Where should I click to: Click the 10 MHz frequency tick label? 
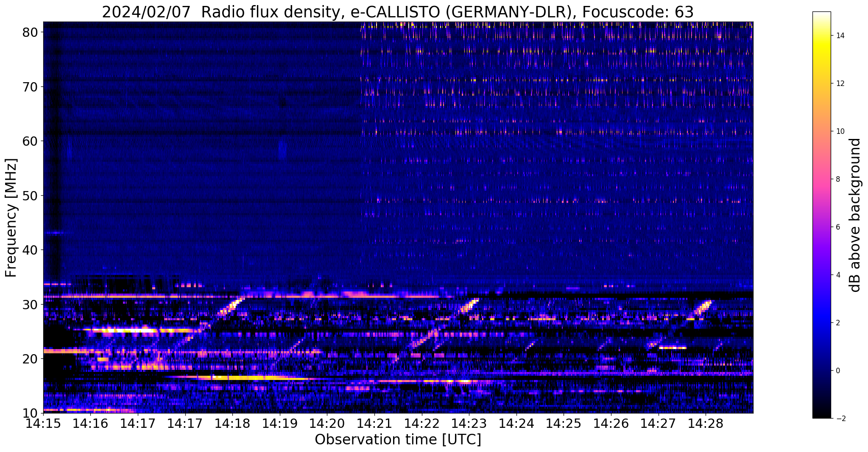click(x=30, y=413)
